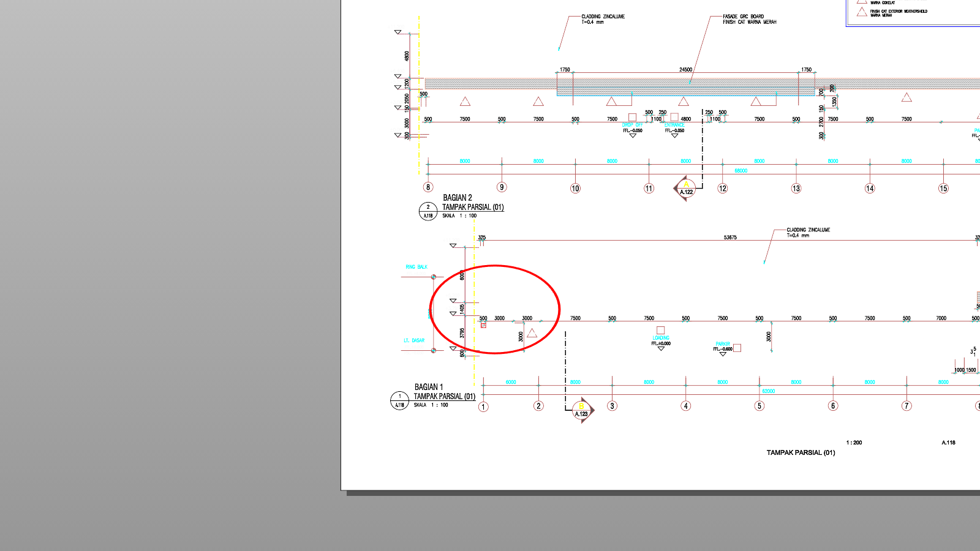
Task: Click the TAMPAK PARSIAL (01) sheet title
Action: click(x=801, y=452)
